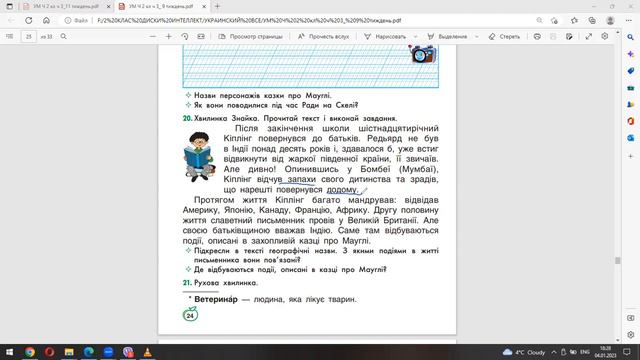Viewport: 640px width, 360px height.
Task: Reload the current page
Action: tap(29, 20)
